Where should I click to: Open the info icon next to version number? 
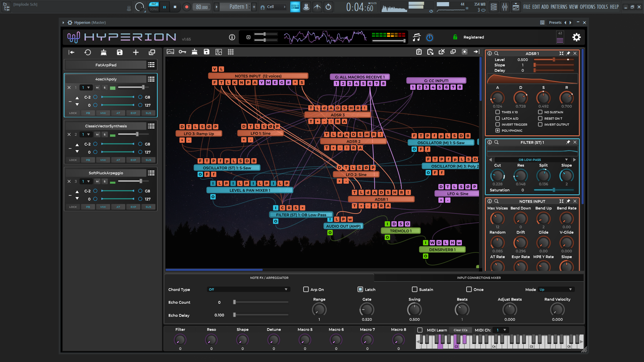[232, 37]
